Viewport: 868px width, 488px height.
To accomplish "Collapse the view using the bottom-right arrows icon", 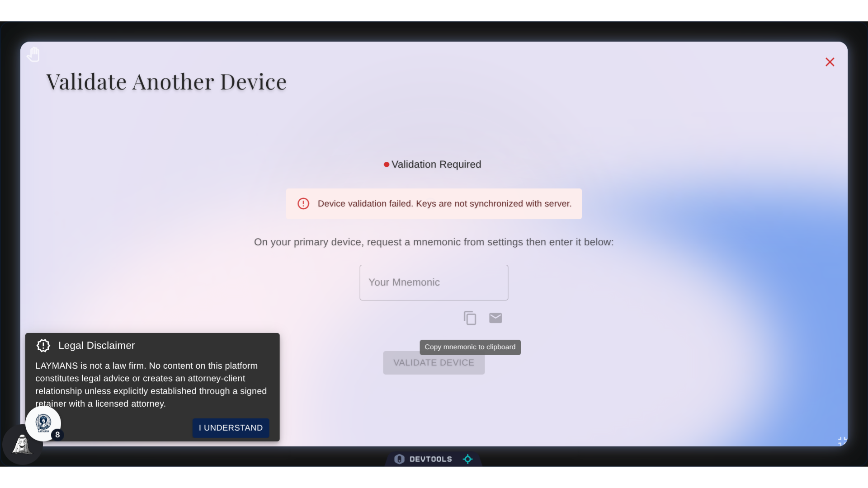I will (842, 441).
